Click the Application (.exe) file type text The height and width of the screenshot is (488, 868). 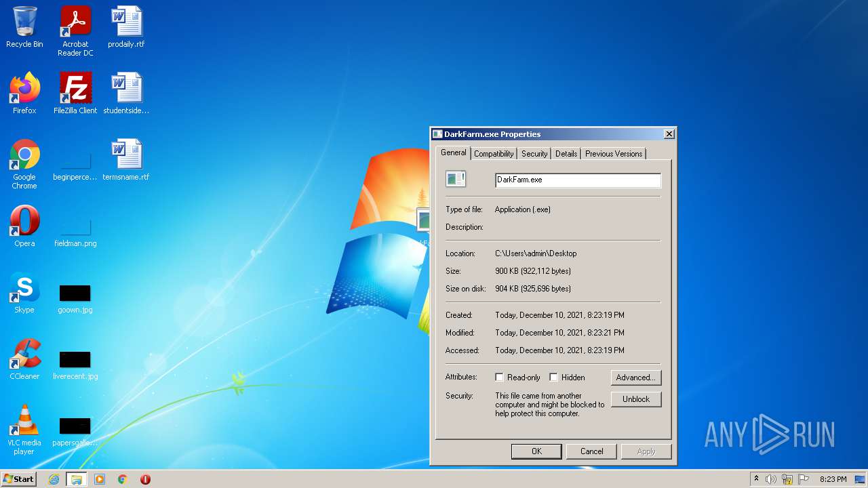tap(523, 209)
